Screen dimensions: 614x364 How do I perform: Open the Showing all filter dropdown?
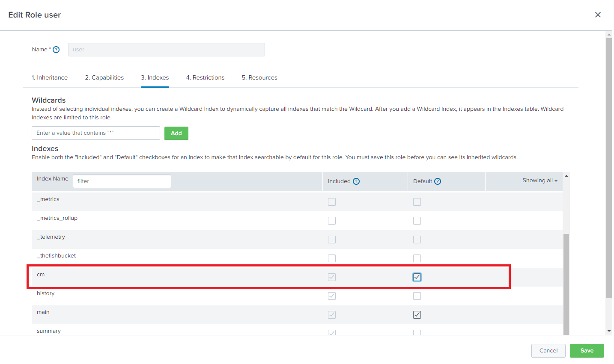(539, 180)
